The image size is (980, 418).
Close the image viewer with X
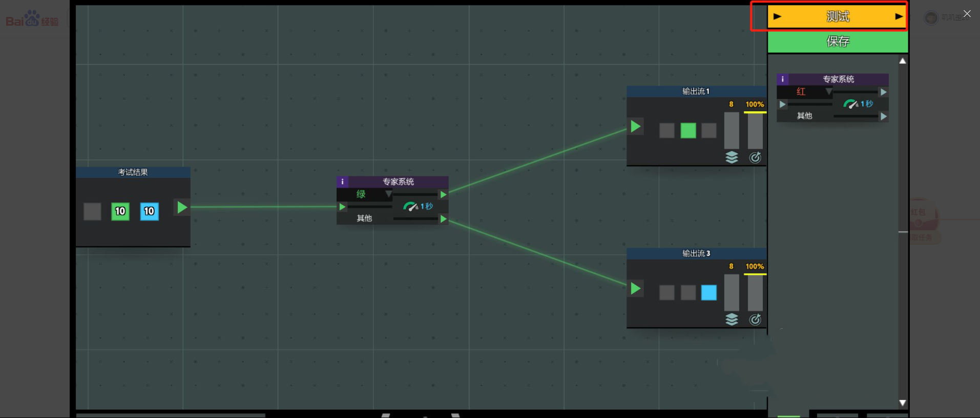[x=967, y=14]
